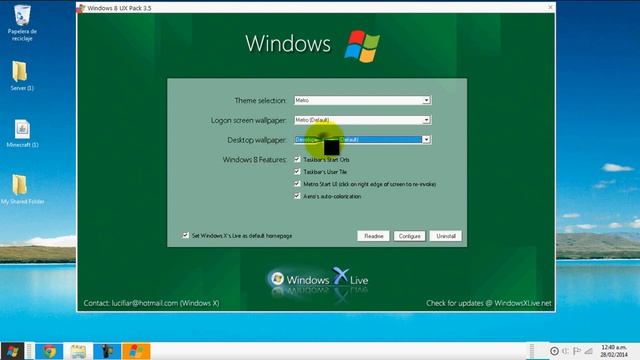This screenshot has height=360, width=640.
Task: Uncheck Set Windows X's Live as default homepage
Action: 186,236
